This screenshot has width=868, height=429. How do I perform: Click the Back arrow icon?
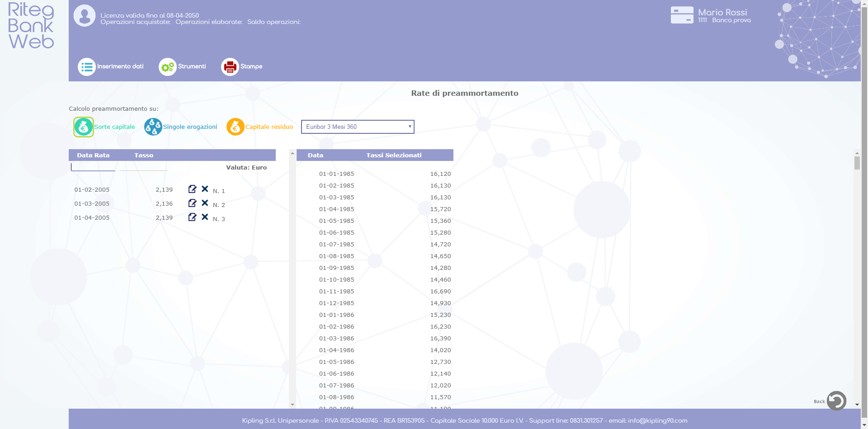[836, 401]
